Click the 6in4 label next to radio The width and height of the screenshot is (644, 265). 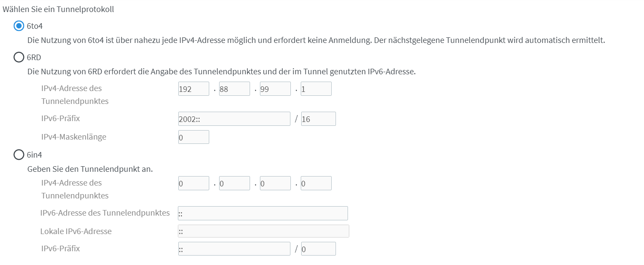pyautogui.click(x=34, y=155)
